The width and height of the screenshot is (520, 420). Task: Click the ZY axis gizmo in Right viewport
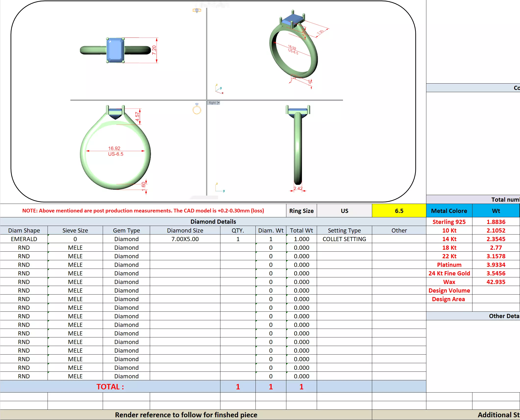coord(219,188)
